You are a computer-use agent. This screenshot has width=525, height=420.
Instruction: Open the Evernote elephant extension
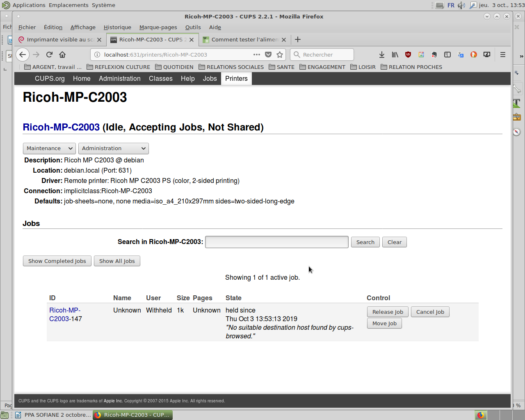pyautogui.click(x=434, y=55)
